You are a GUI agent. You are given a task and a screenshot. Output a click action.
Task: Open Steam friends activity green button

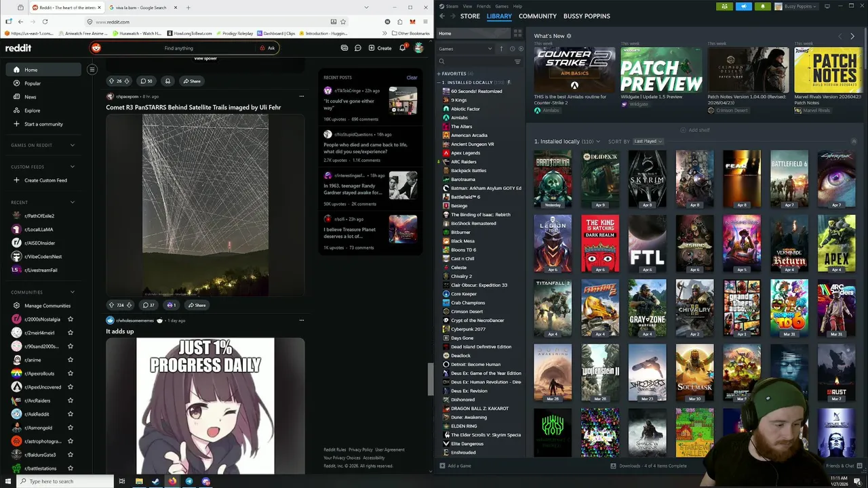click(725, 6)
